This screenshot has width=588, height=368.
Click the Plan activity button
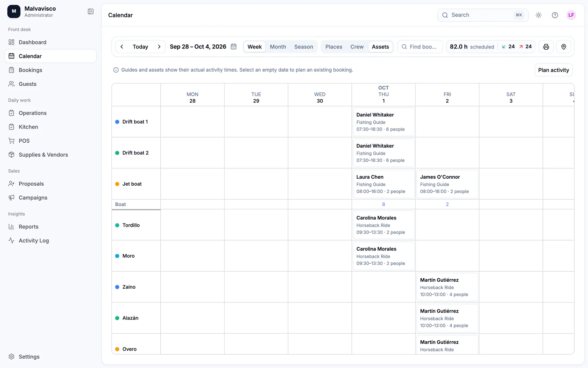(x=554, y=70)
